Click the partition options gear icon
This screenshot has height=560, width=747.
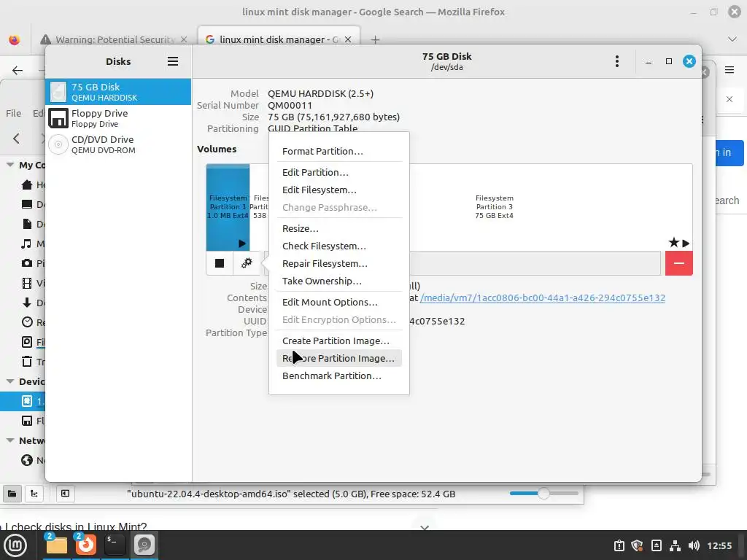pyautogui.click(x=247, y=263)
